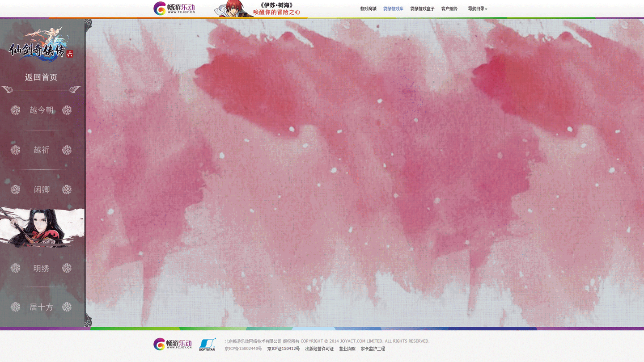Image resolution: width=644 pixels, height=362 pixels.
Task: Go to 游戏商城 in the top navigation
Action: [x=368, y=8]
